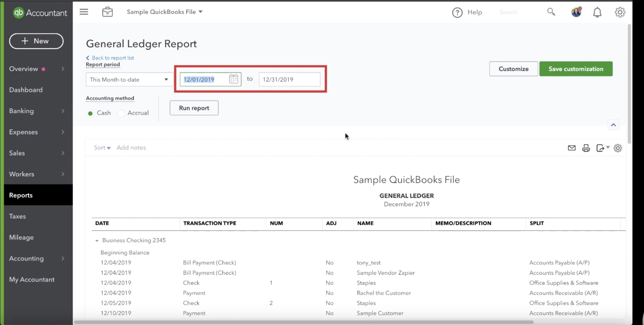Expand the Banking sidebar submenu
Screen dimensions: 644x325
pyautogui.click(x=63, y=111)
